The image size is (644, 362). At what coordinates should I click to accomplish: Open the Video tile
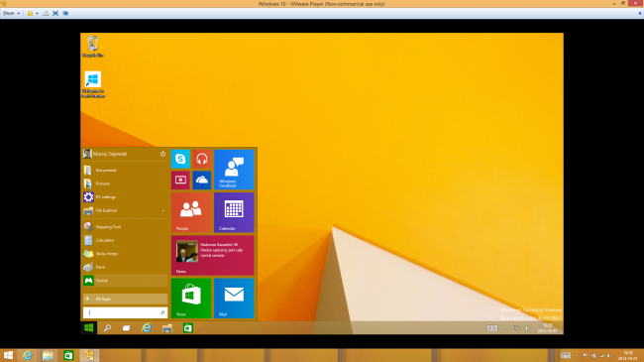pyautogui.click(x=180, y=181)
